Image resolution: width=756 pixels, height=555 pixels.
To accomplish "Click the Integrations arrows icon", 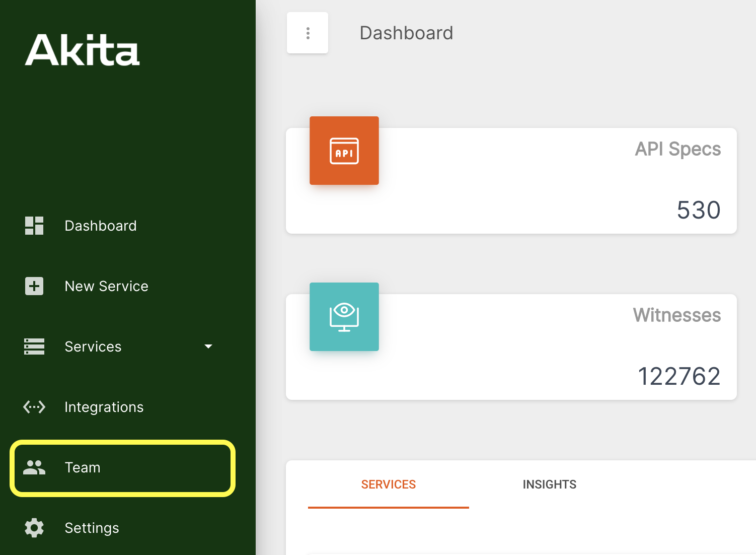I will click(34, 407).
